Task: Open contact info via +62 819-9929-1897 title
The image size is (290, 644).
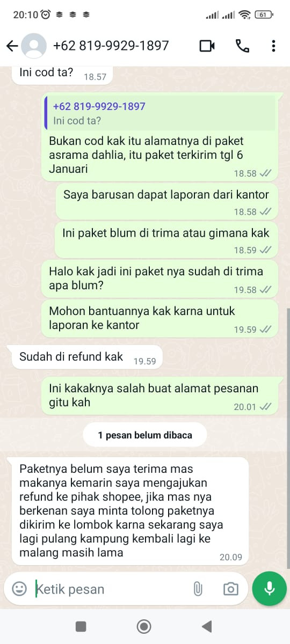Action: (x=111, y=46)
